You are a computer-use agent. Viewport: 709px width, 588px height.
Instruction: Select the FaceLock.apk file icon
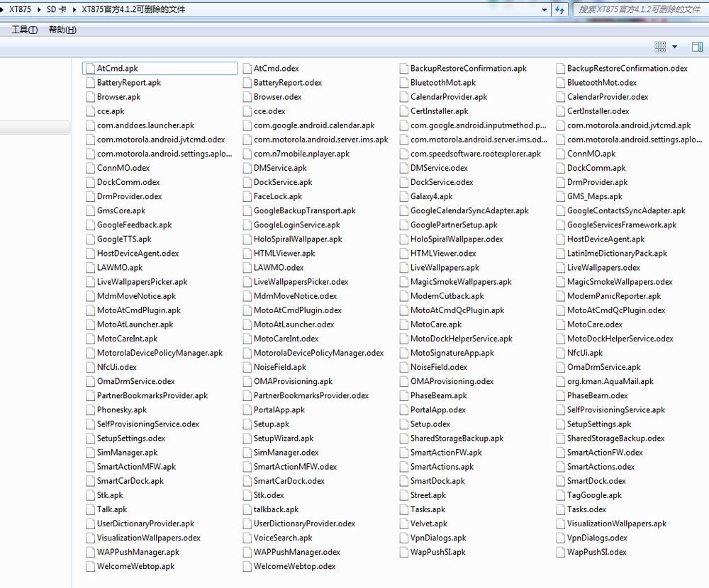[x=247, y=197]
